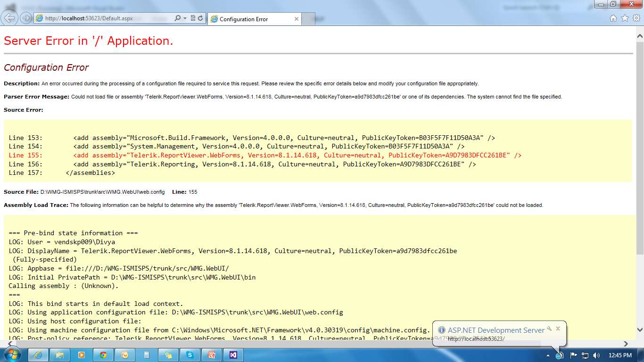
Task: Click Line 154 System.Management assembly text
Action: [237, 147]
